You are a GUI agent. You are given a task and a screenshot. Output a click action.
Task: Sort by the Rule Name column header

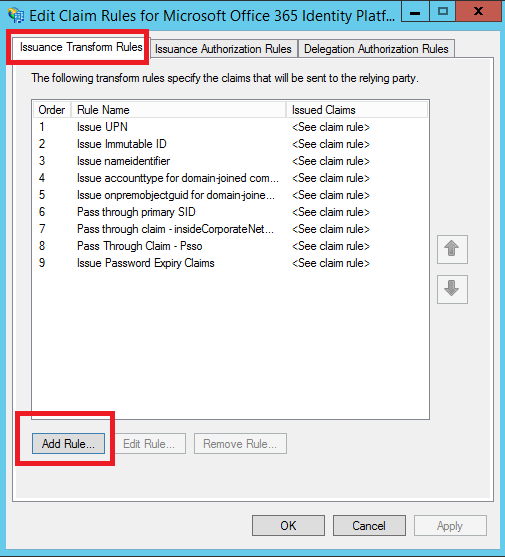point(179,110)
